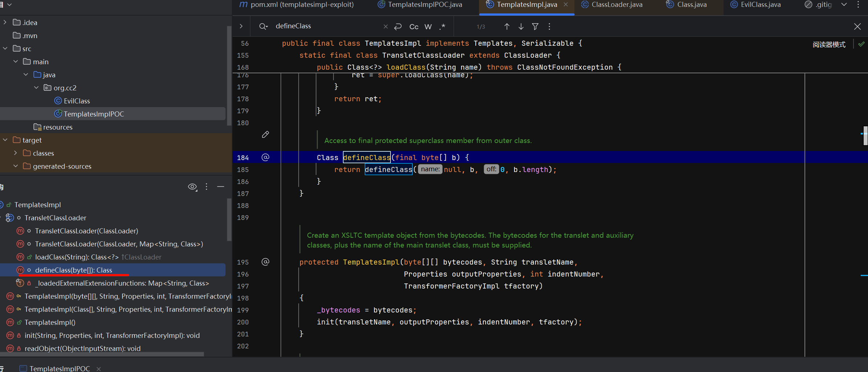The height and width of the screenshot is (372, 868).
Task: Go to next search occurrence arrow
Action: pyautogui.click(x=521, y=26)
